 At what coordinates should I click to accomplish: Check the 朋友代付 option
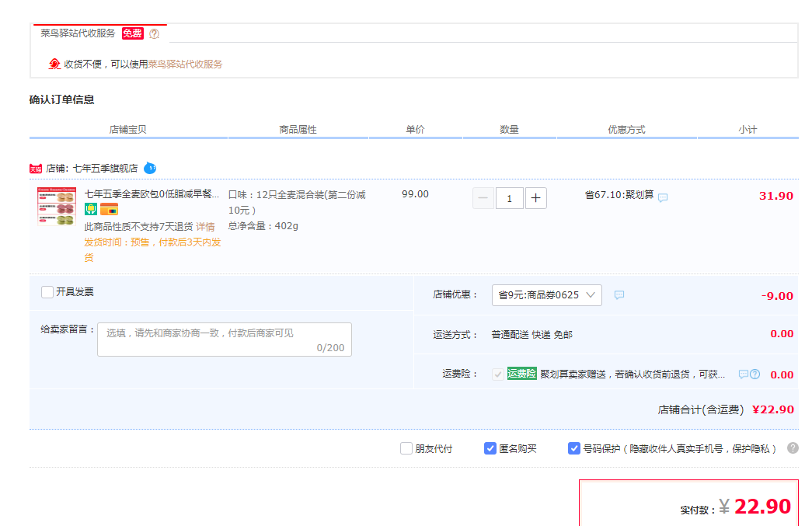406,448
